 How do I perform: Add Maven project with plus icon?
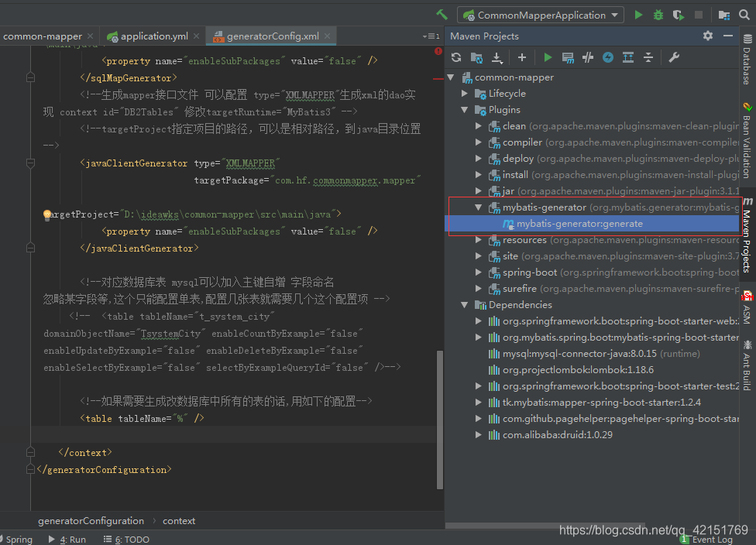point(521,58)
